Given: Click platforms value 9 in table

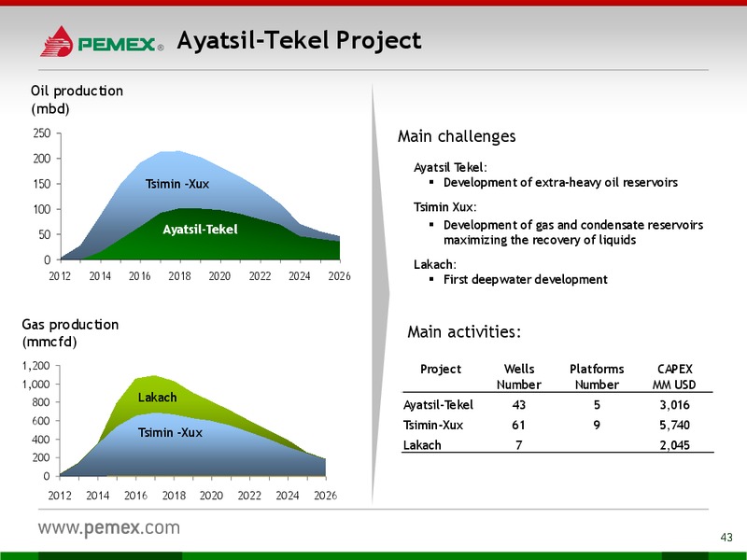Looking at the screenshot, I should coord(597,425).
